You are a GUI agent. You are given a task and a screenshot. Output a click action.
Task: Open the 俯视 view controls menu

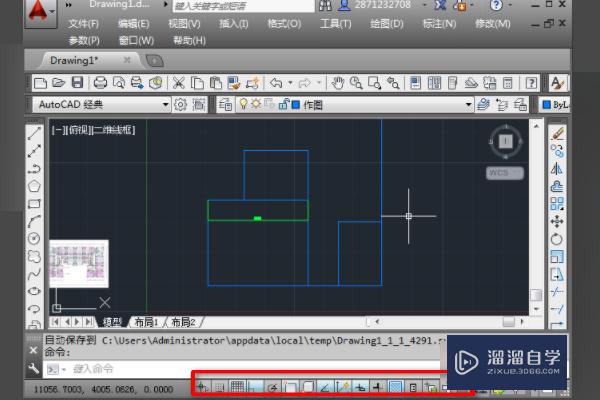click(x=78, y=130)
